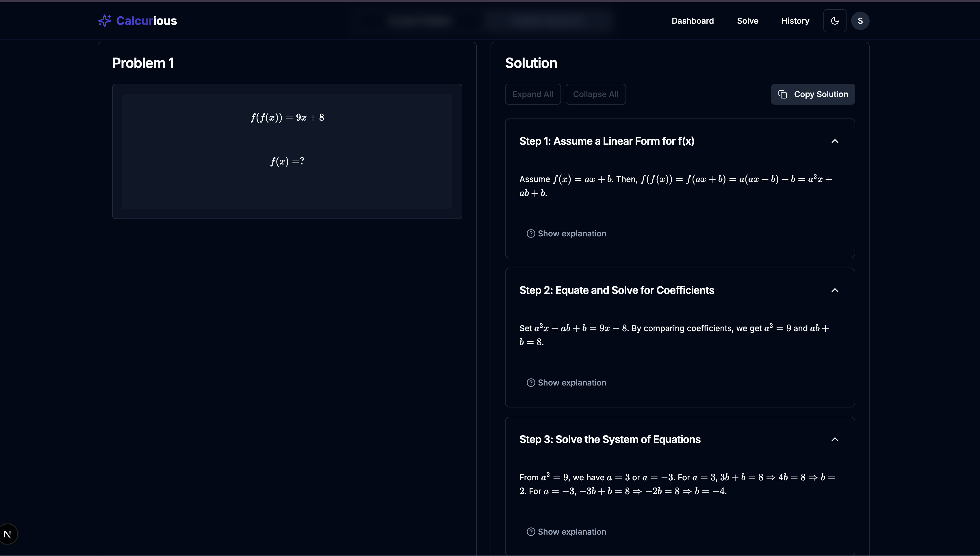Click the copy icon in Copy Solution
980x556 pixels.
(x=783, y=94)
